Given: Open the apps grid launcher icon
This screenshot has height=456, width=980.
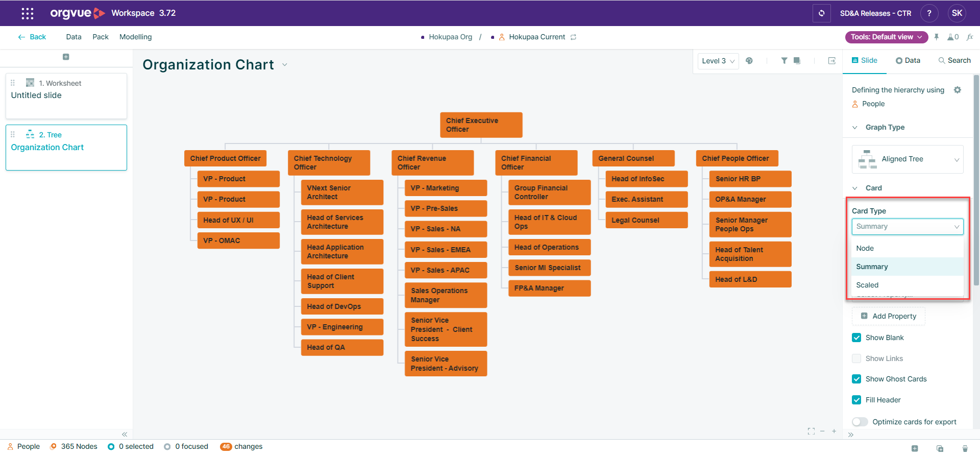Looking at the screenshot, I should (28, 13).
